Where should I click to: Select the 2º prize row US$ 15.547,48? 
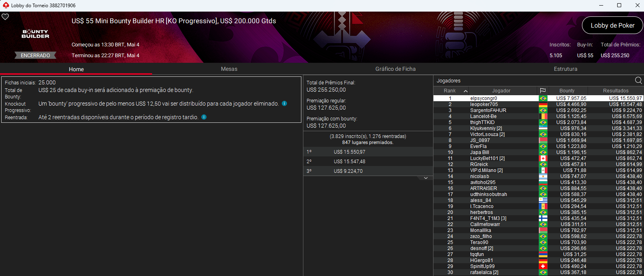pos(368,162)
